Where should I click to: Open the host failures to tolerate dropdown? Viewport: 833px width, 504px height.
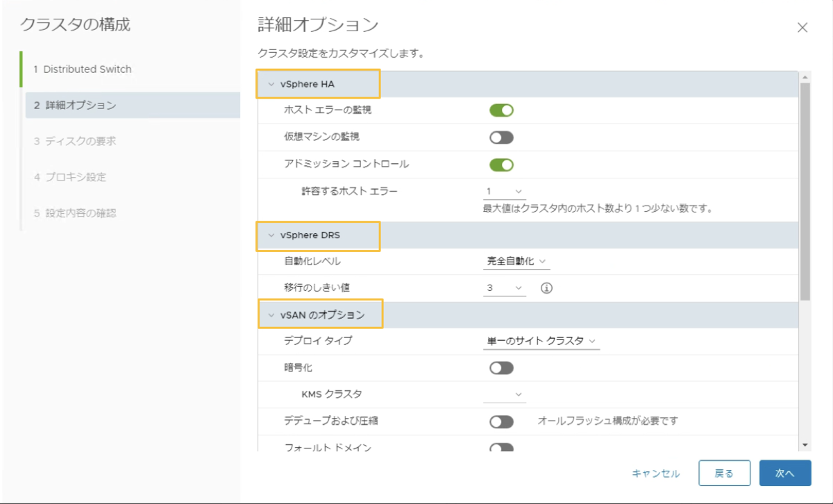tap(505, 192)
